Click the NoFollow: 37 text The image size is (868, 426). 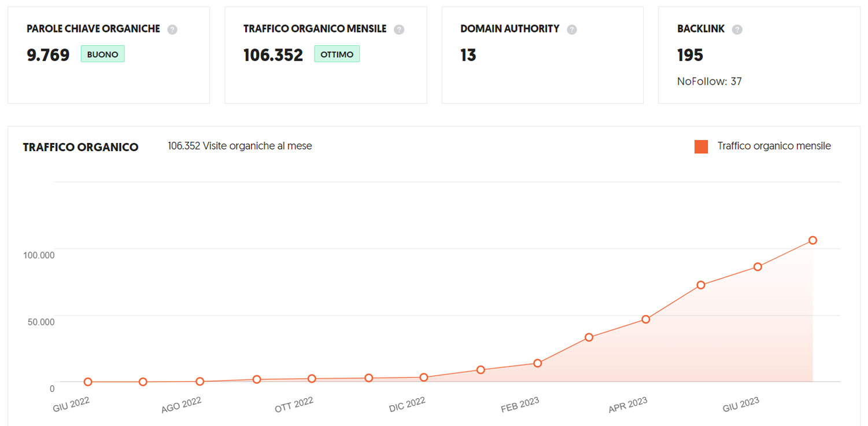pyautogui.click(x=709, y=82)
